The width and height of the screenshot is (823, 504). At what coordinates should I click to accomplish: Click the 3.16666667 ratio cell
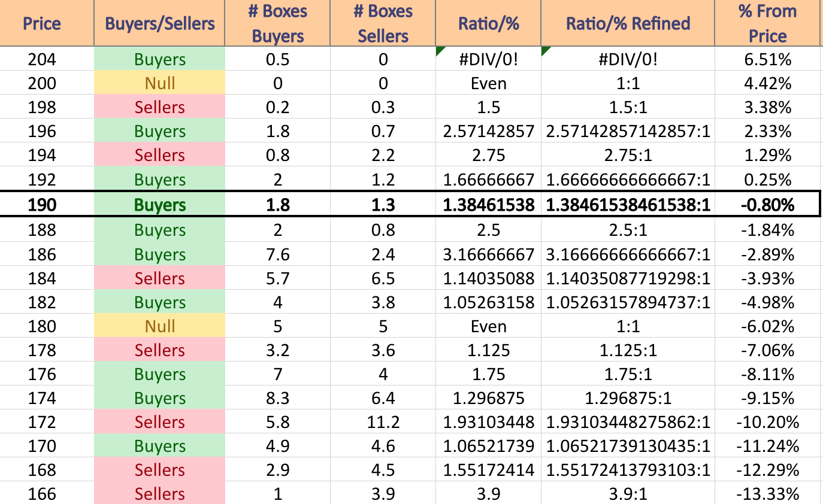[x=488, y=254]
